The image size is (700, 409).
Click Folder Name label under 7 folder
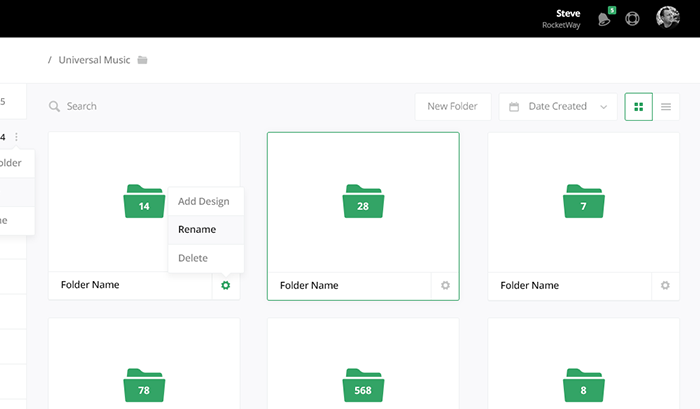tap(529, 285)
